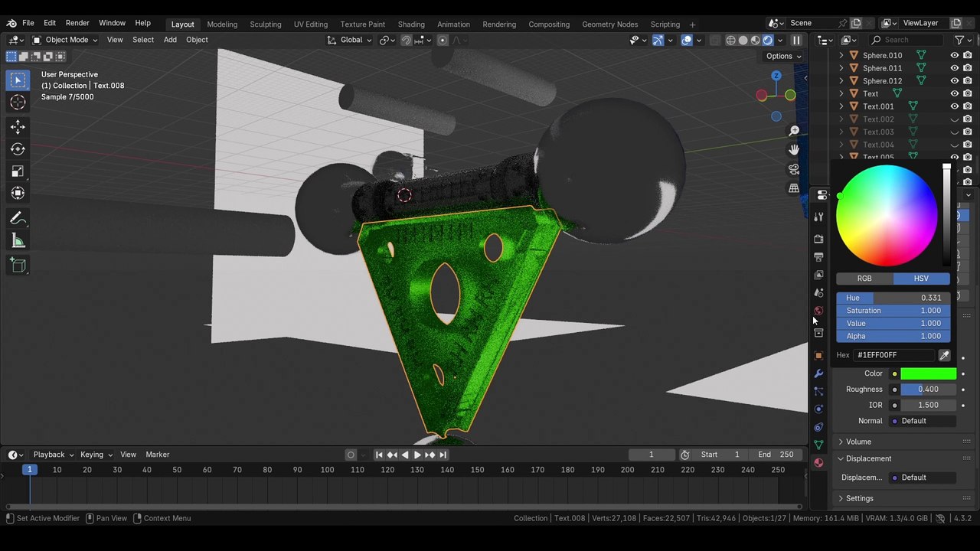The image size is (980, 551).
Task: Switch viewport to wireframe shading
Action: point(730,40)
